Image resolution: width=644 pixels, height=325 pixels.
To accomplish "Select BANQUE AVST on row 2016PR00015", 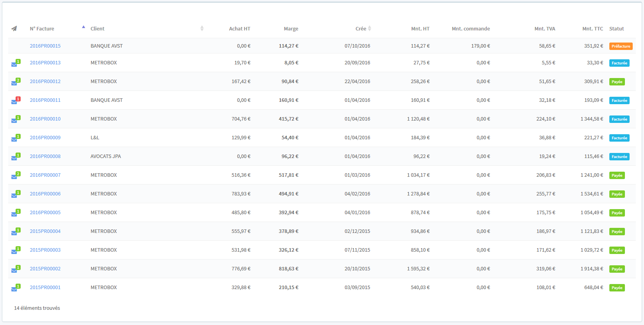I will point(106,46).
